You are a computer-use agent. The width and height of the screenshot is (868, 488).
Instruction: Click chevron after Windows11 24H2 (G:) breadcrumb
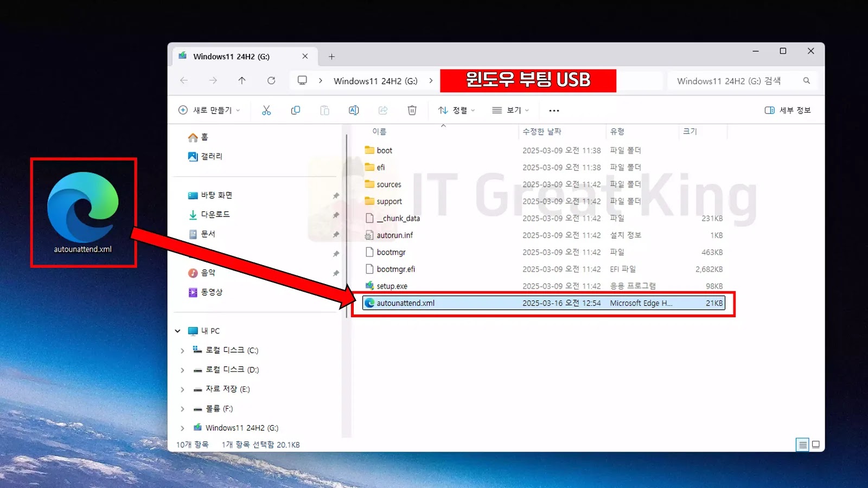click(431, 80)
